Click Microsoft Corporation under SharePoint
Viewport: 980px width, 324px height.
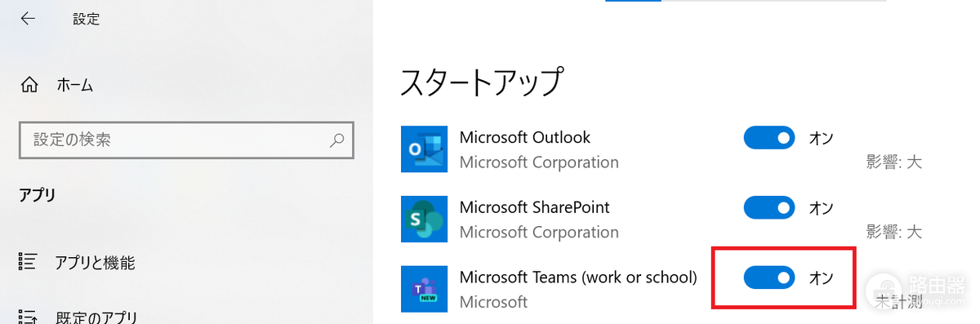539,232
